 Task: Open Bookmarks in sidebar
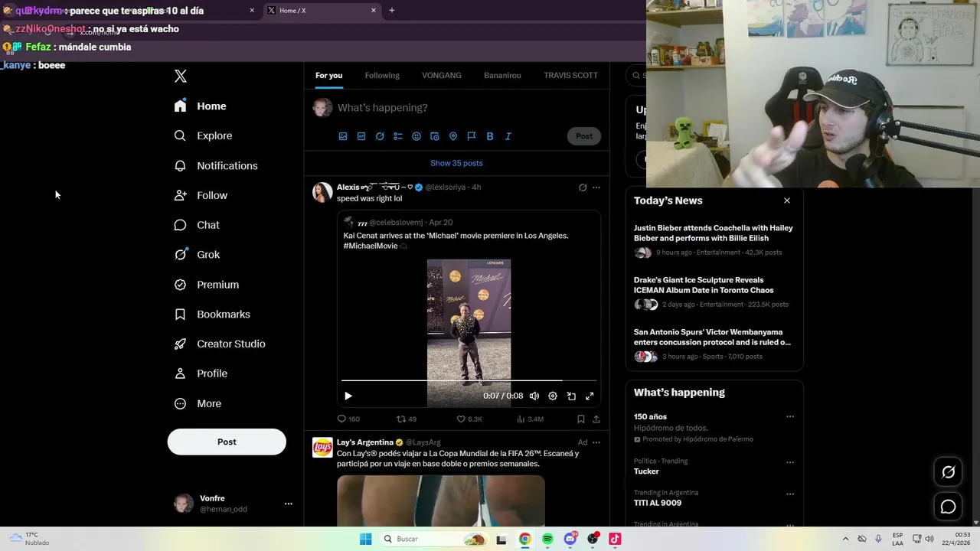(212, 315)
